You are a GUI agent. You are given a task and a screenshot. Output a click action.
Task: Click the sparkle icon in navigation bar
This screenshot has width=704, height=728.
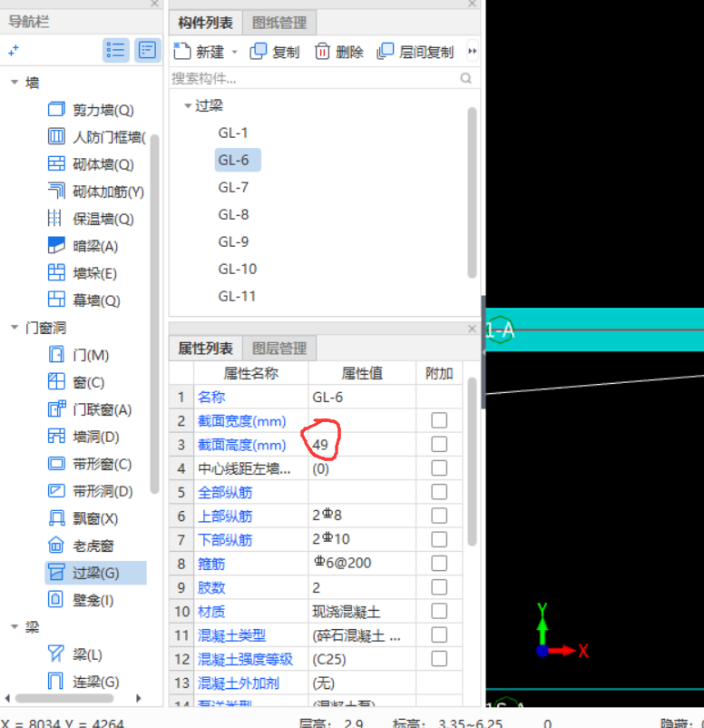14,50
